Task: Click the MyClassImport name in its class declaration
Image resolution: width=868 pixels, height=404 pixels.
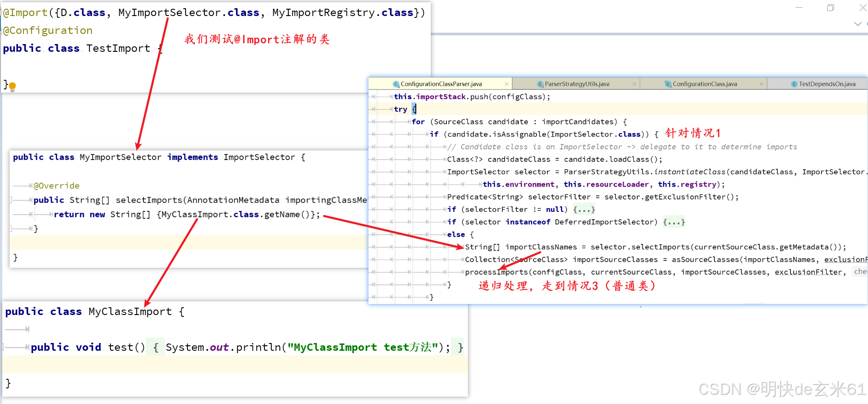Action: click(x=130, y=312)
